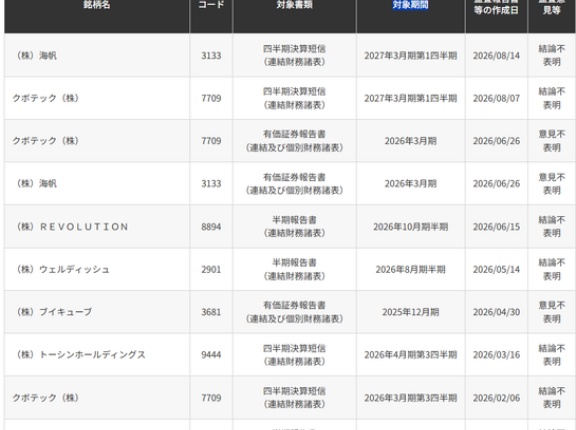Viewport: 576px width, 430px height.
Task: Click the 銘柄名 column header
Action: pyautogui.click(x=97, y=5)
